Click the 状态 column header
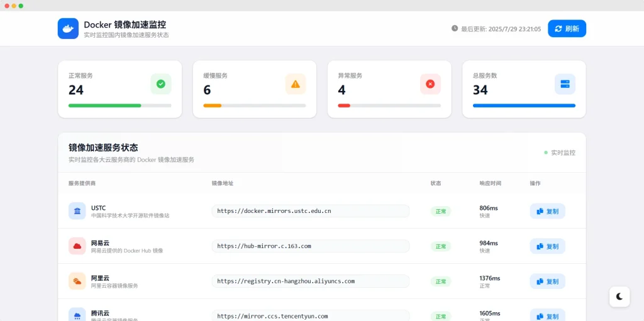Screen dimensions: 644x321 pyautogui.click(x=436, y=183)
